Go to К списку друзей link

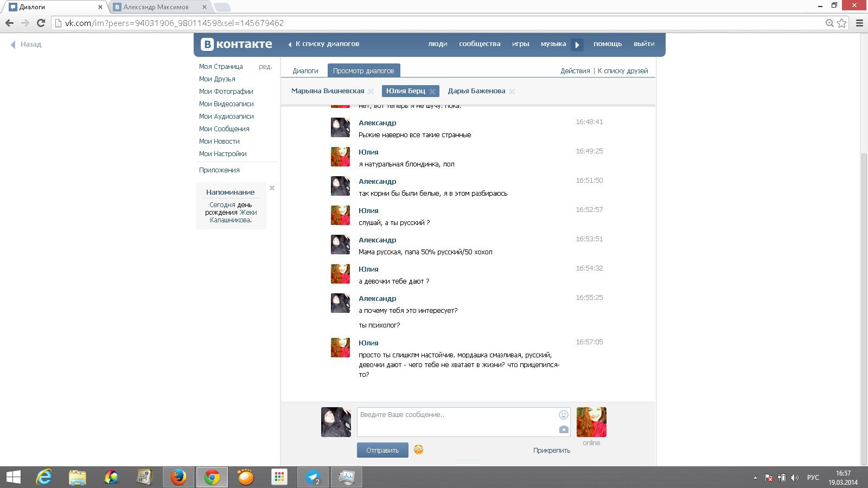click(x=623, y=71)
